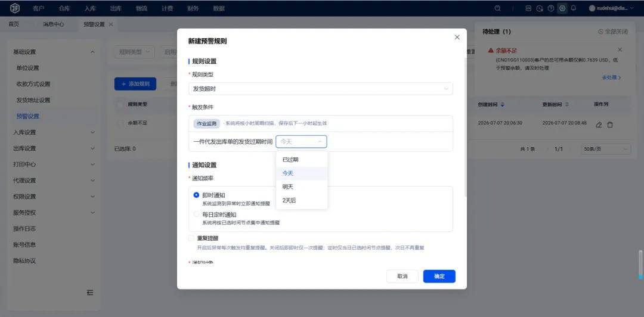Click the user avatar in the header

592,8
